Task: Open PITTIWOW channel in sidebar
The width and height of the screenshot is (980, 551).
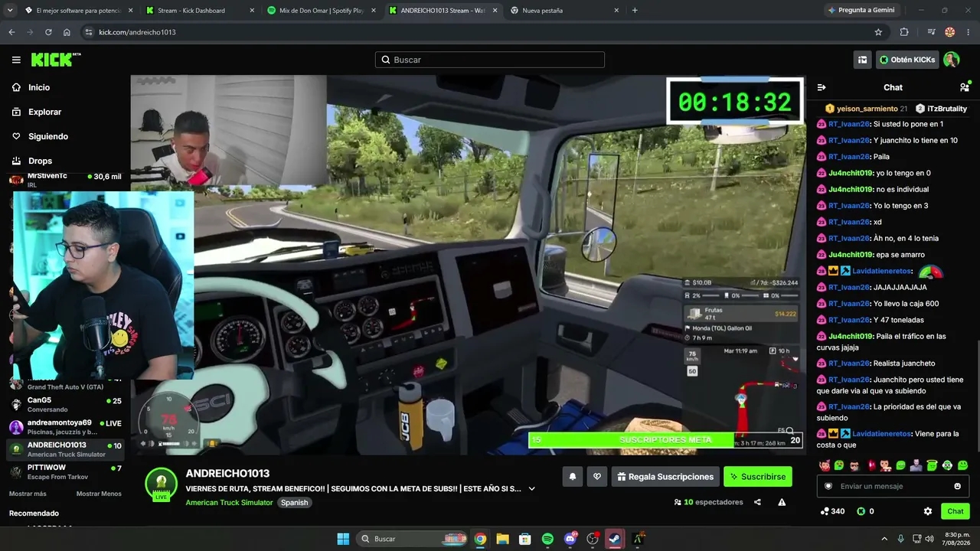Action: pyautogui.click(x=65, y=471)
